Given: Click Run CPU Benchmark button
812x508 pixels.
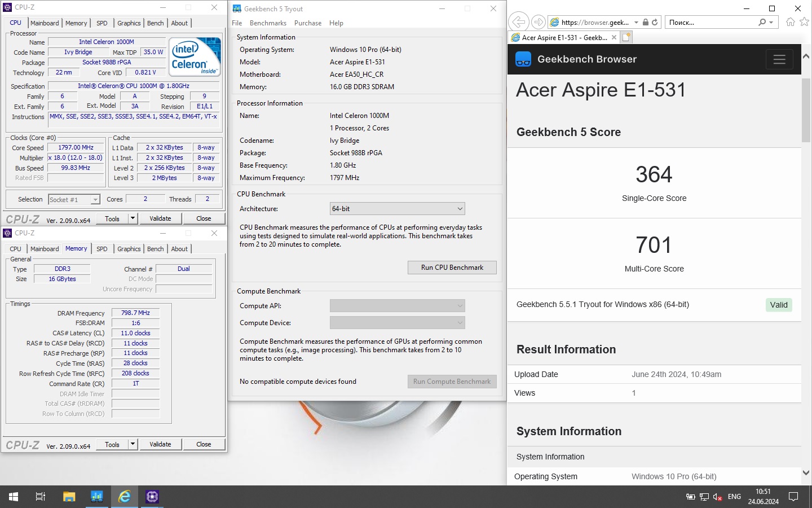Looking at the screenshot, I should (452, 268).
